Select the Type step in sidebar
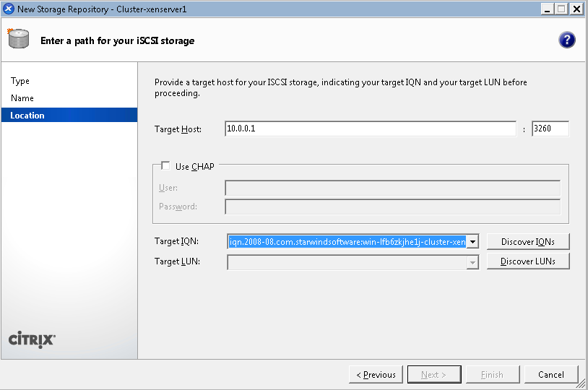The width and height of the screenshot is (588, 390). click(x=20, y=81)
